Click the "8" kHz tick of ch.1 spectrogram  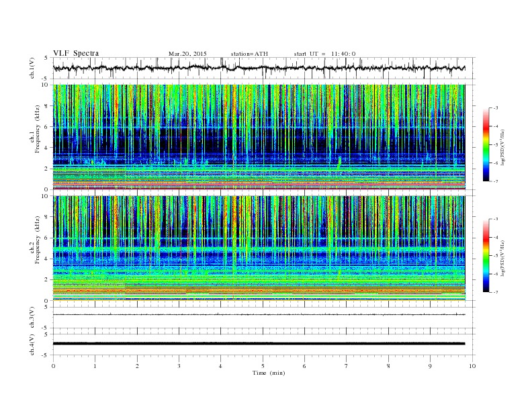point(47,106)
